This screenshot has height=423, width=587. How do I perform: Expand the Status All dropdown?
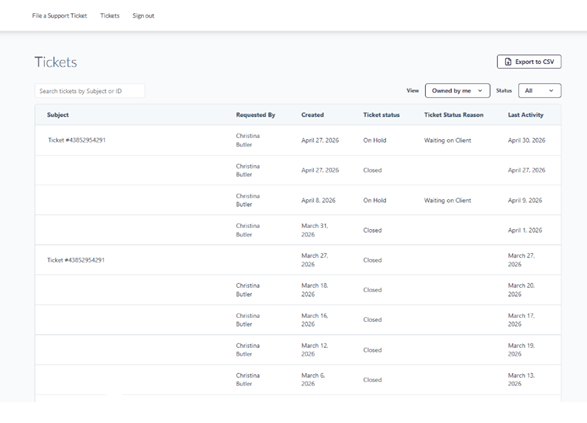tap(539, 91)
